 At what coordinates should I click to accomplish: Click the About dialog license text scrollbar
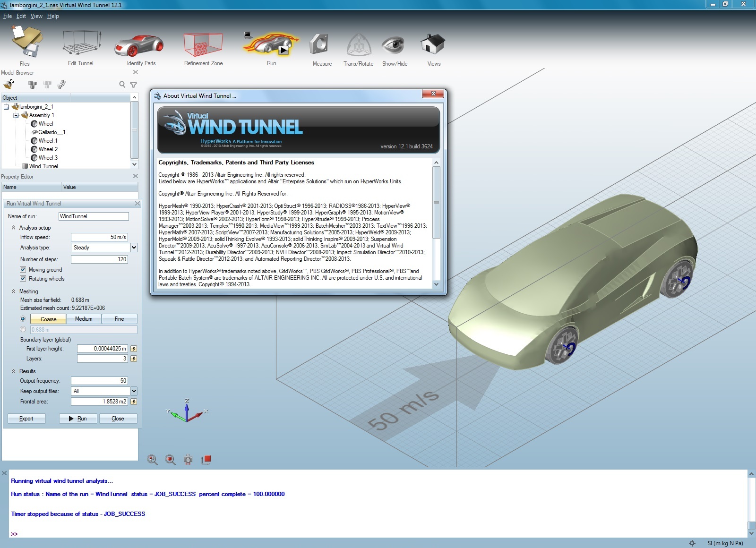[436, 202]
